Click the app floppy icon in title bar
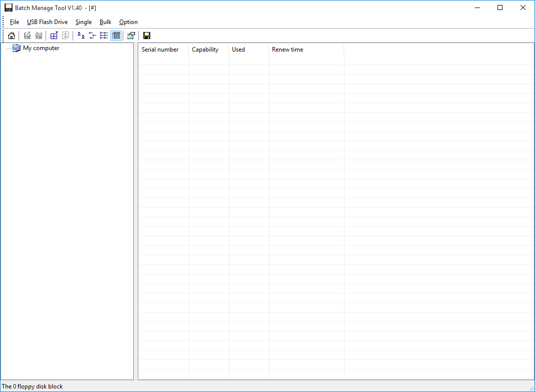 [x=8, y=8]
